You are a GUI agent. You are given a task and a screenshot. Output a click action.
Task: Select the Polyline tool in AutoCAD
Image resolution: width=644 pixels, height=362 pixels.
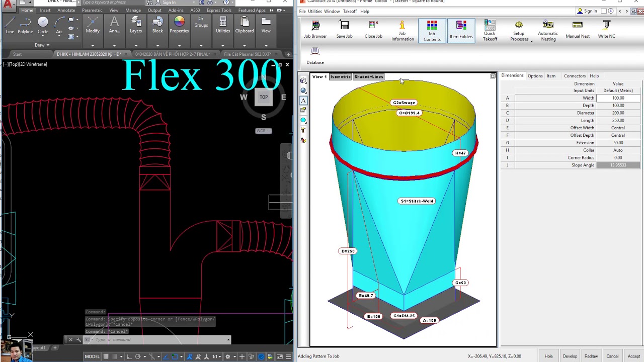coord(25,25)
